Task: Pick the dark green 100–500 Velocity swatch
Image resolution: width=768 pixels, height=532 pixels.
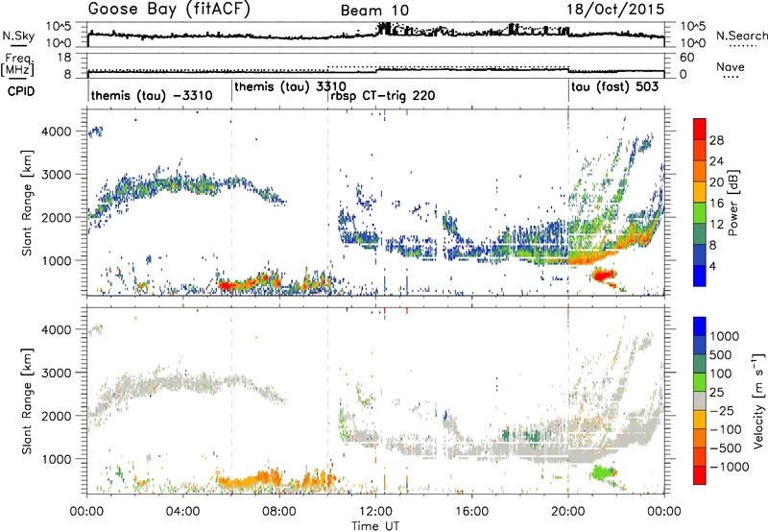Action: tap(700, 364)
